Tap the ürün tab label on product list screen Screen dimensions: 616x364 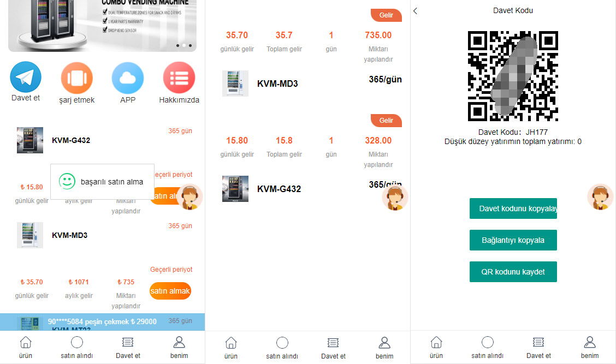(x=26, y=356)
